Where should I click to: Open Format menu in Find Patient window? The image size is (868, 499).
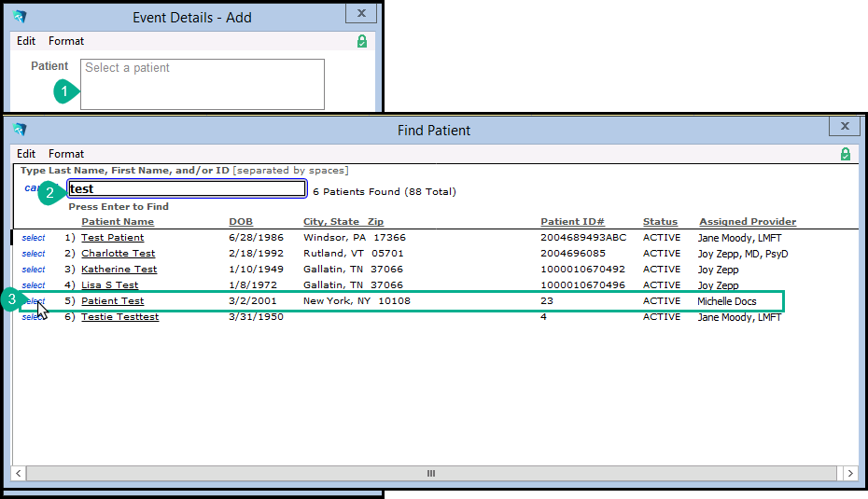66,154
